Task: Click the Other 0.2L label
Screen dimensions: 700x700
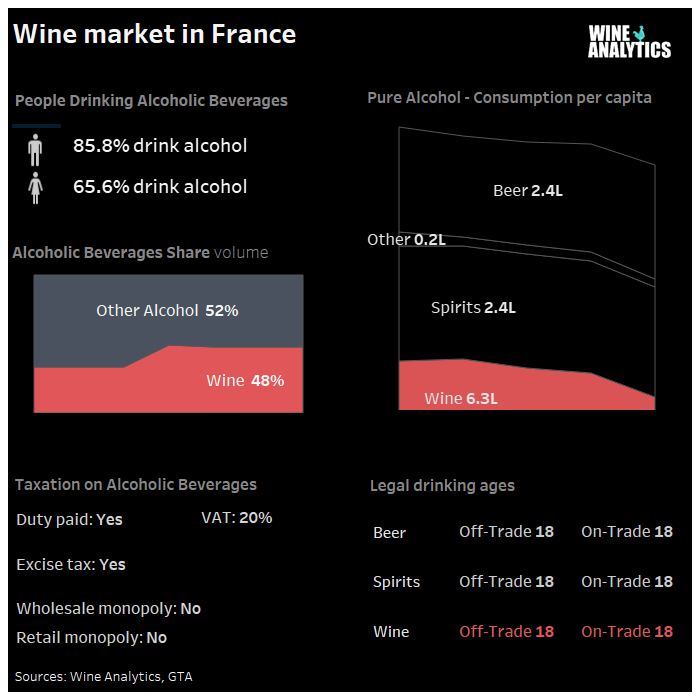Action: [x=406, y=240]
